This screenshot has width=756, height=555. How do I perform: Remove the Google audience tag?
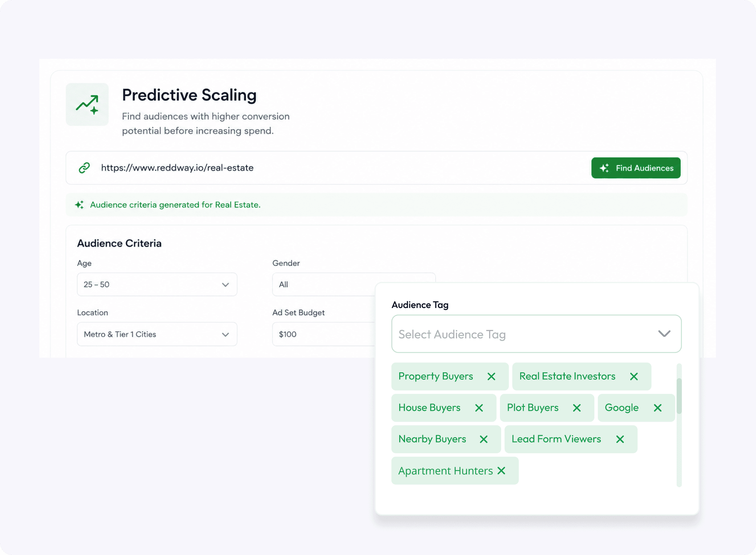(x=658, y=408)
